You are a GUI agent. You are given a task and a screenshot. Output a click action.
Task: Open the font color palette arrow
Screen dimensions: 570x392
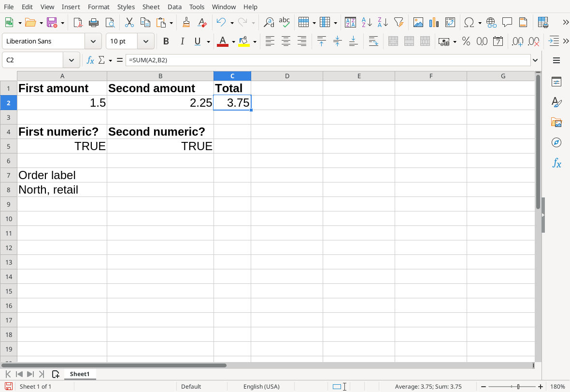coord(233,42)
